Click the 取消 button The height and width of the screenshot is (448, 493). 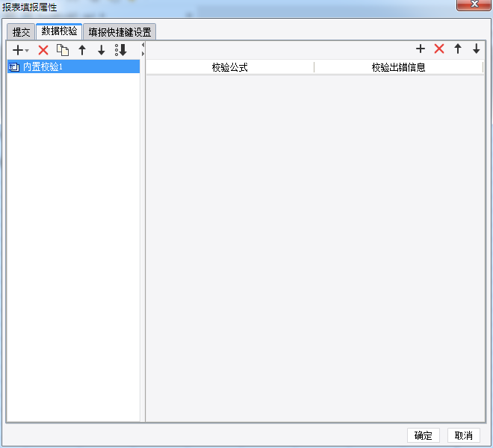pyautogui.click(x=464, y=435)
